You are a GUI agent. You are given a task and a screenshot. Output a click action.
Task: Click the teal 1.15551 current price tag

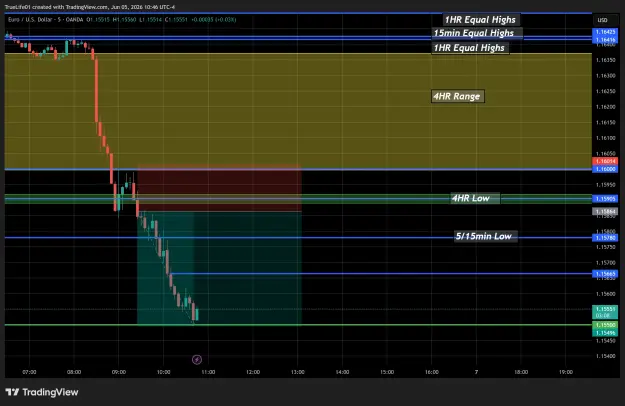click(x=605, y=312)
